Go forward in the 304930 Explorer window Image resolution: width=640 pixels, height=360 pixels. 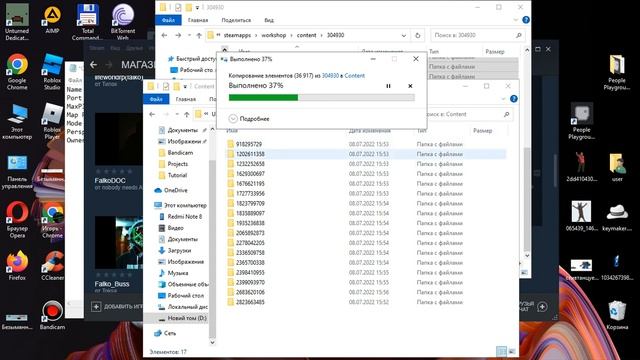(178, 36)
